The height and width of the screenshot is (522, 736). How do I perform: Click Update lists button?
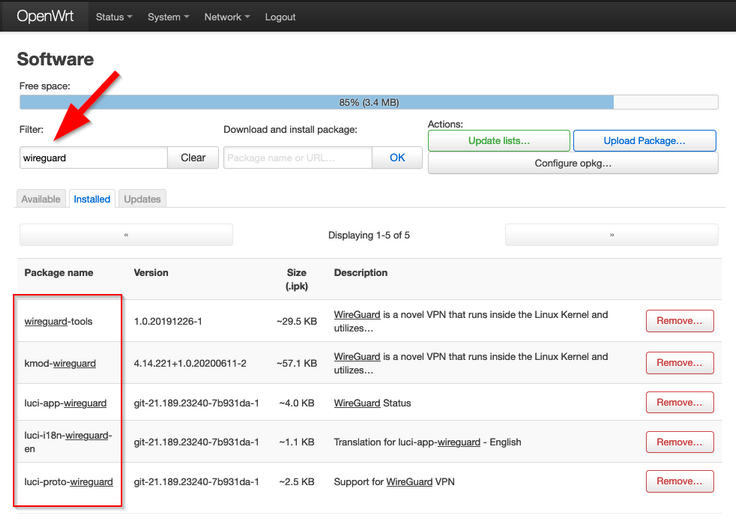click(x=499, y=141)
